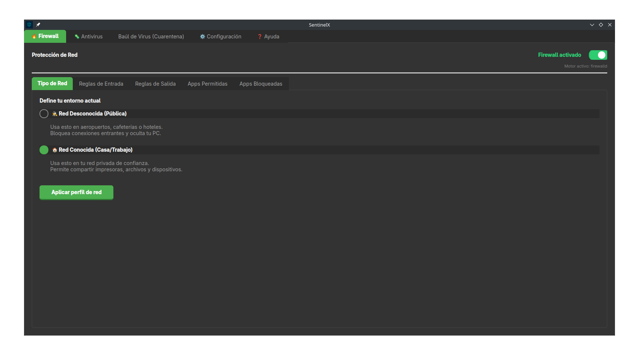Click 'Permite compartir impresoras, archivos y dispositivos.' text
Image resolution: width=639 pixels, height=364 pixels.
coord(116,169)
